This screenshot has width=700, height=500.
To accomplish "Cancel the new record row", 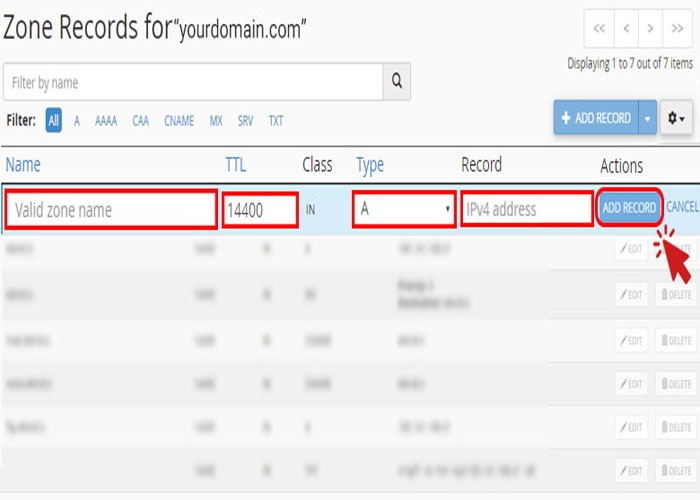I will (x=682, y=208).
